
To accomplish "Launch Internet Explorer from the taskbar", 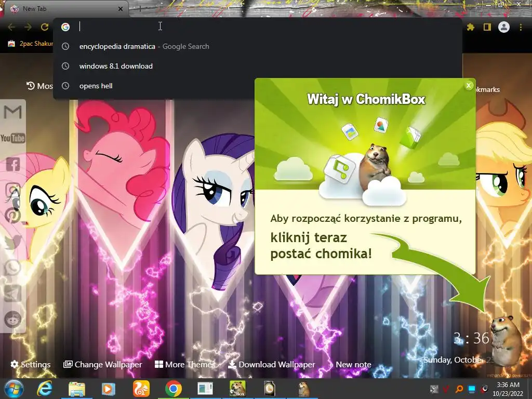I will [45, 389].
